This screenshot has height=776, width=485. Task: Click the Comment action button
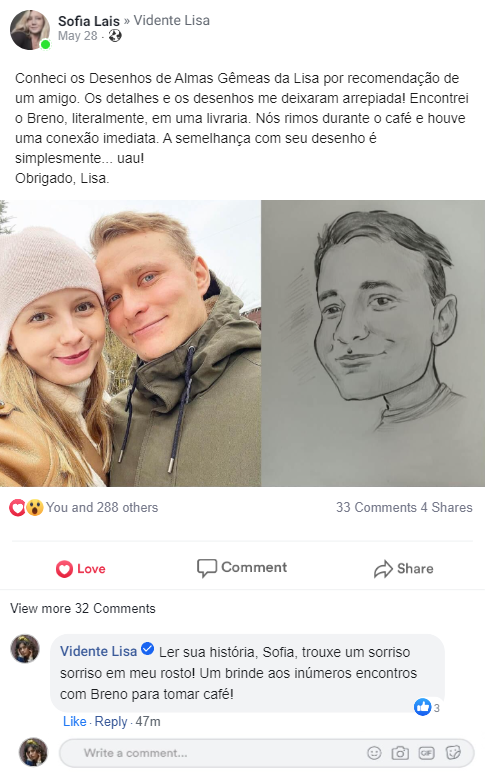coord(242,568)
